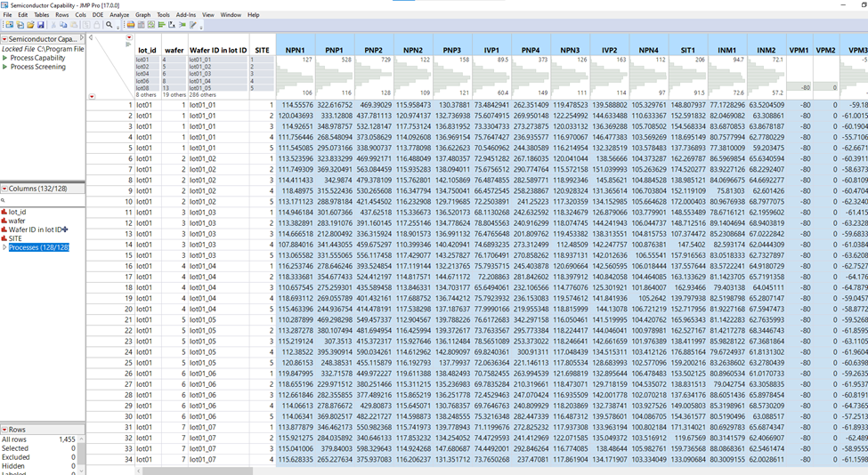Select row number 25 in data grid
The width and height of the screenshot is (868, 475).
(128, 363)
